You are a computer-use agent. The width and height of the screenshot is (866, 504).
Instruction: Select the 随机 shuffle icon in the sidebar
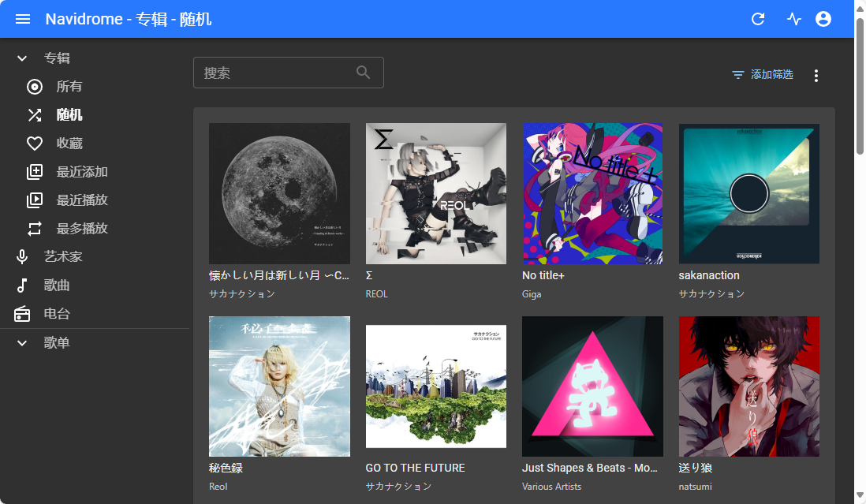(x=34, y=114)
